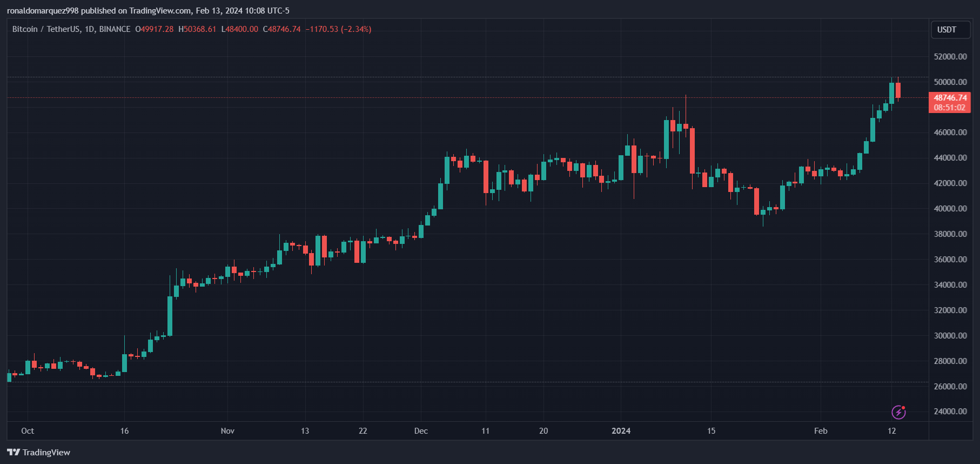Click the 12 date label on time axis
This screenshot has height=464, width=980.
point(891,431)
